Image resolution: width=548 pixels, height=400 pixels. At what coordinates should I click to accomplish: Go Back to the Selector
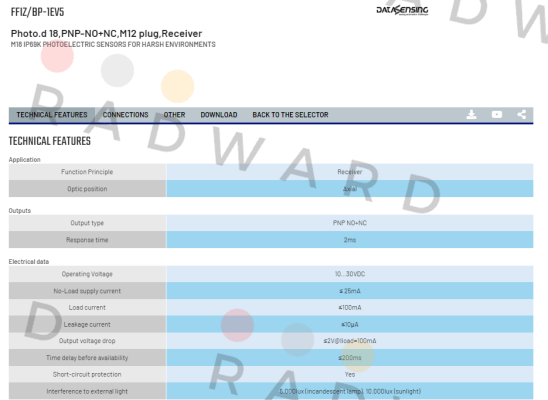[290, 115]
